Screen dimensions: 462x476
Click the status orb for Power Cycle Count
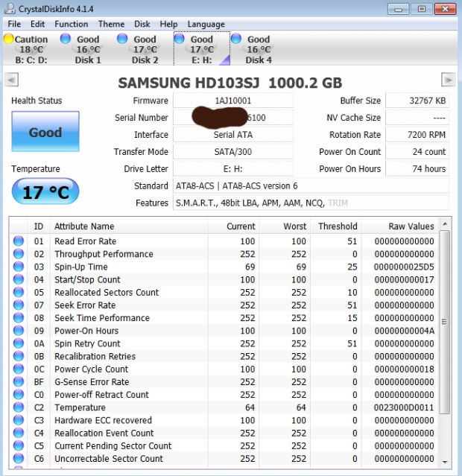point(19,369)
